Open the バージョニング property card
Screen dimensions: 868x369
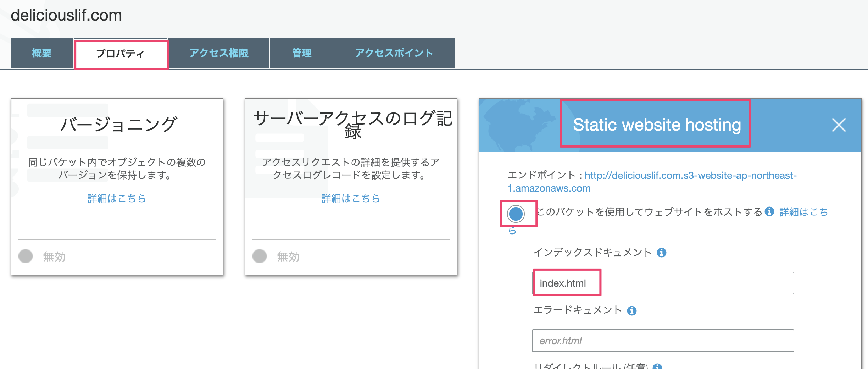[117, 125]
